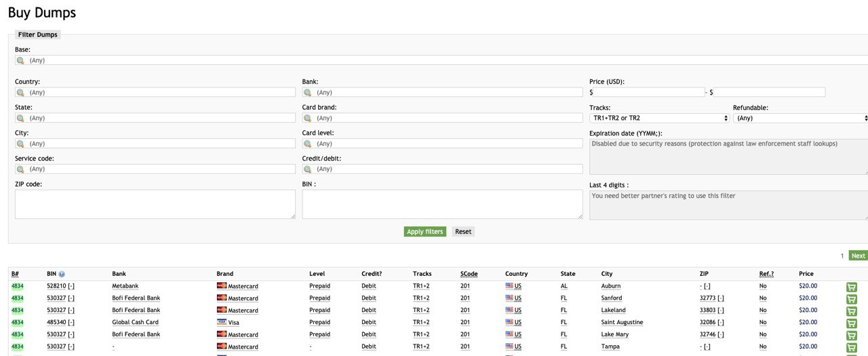
Task: Click the $20.00 price in the Auburn row
Action: [x=808, y=286]
